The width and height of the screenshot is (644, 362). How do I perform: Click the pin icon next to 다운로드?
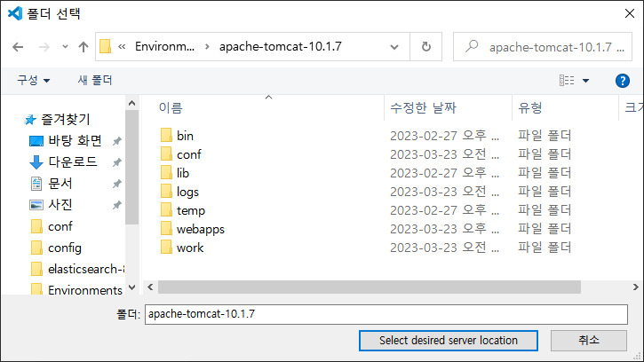coord(117,162)
